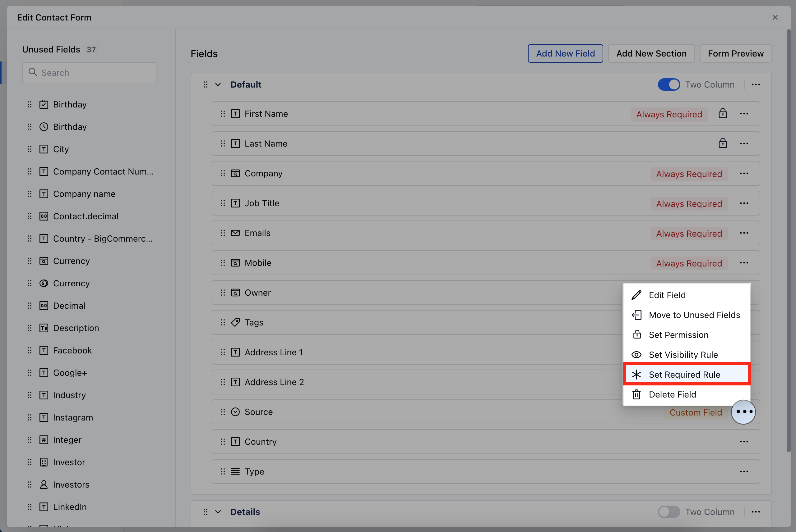This screenshot has width=796, height=532.
Task: Click the Unused Fields search box
Action: coord(89,73)
